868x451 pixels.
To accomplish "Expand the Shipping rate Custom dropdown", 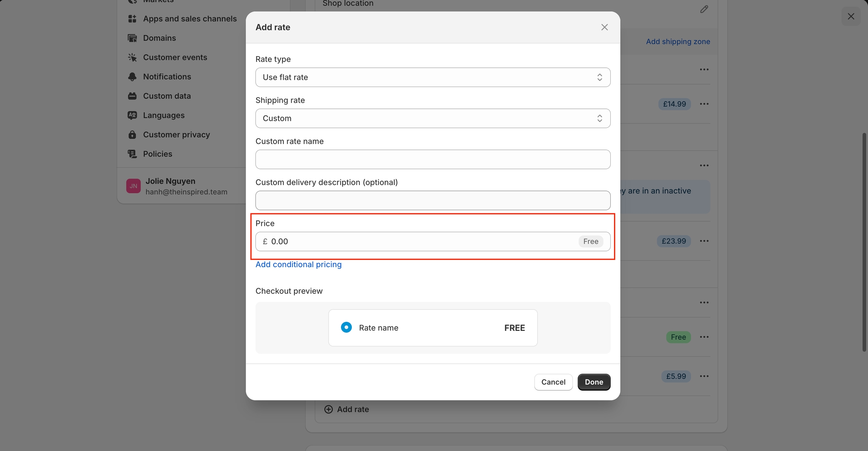I will (x=432, y=118).
